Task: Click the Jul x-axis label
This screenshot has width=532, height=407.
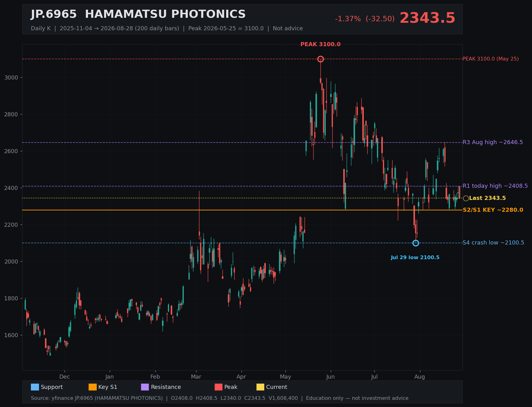Action: coord(374,377)
